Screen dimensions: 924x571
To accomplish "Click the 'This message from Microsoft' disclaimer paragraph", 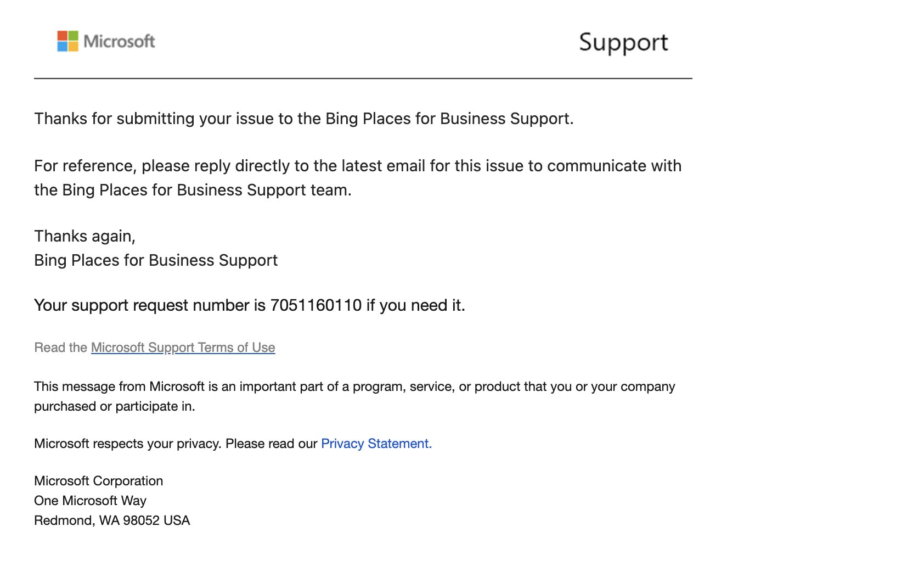I will pyautogui.click(x=354, y=396).
